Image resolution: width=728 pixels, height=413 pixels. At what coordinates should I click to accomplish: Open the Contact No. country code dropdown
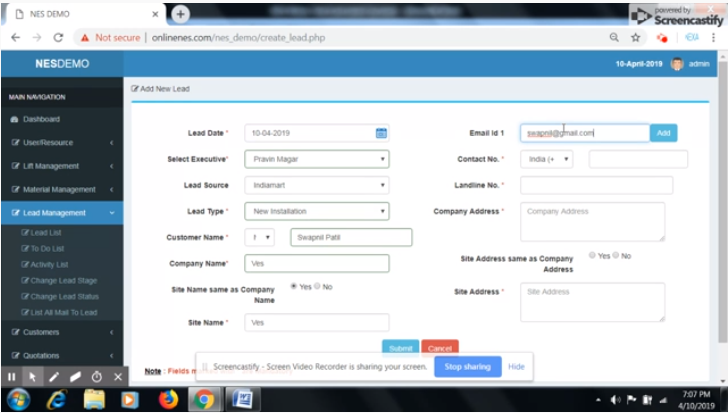549,159
